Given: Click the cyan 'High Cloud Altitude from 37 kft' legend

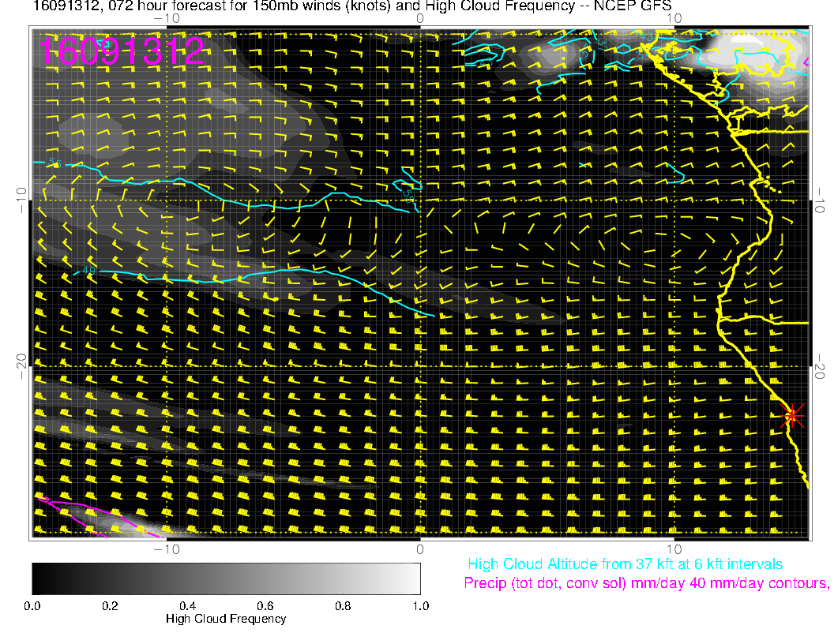Looking at the screenshot, I should pos(625,564).
